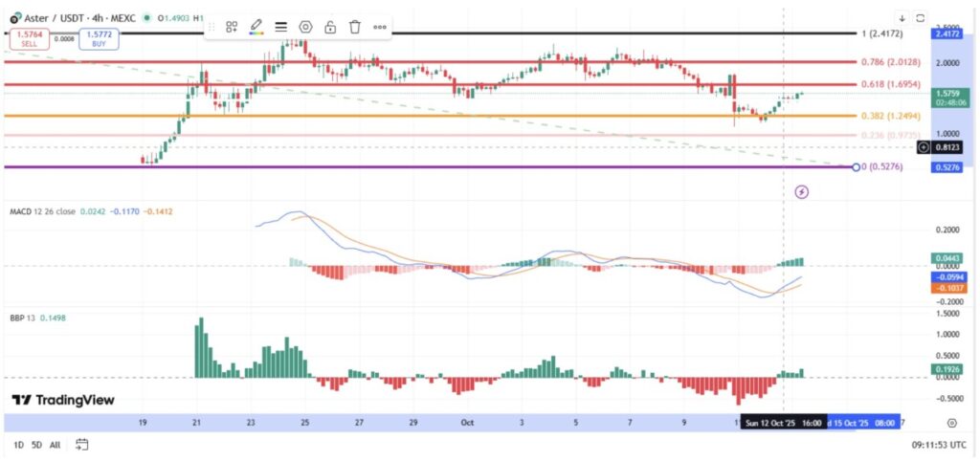The height and width of the screenshot is (461, 980).
Task: Select the 5D time range
Action: point(38,445)
